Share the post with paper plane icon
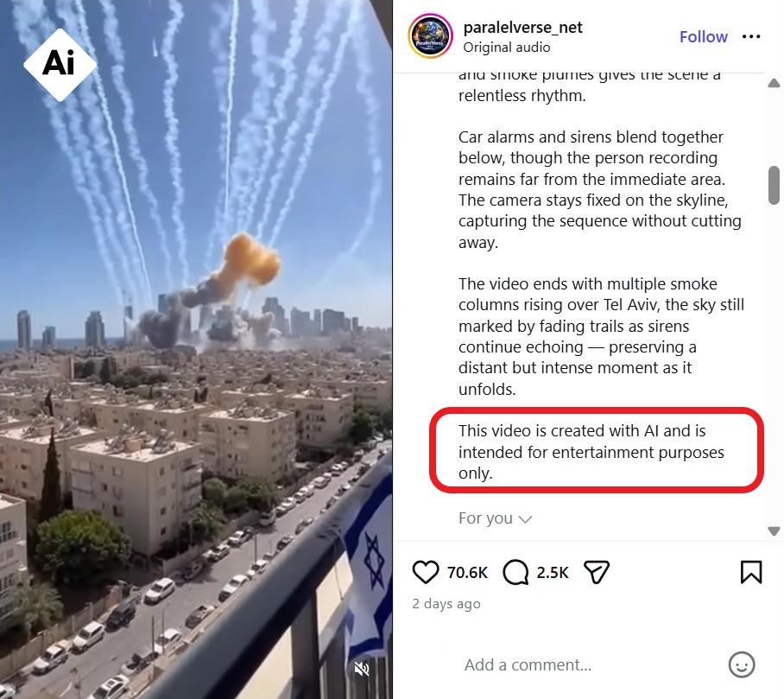784x699 pixels. tap(597, 572)
